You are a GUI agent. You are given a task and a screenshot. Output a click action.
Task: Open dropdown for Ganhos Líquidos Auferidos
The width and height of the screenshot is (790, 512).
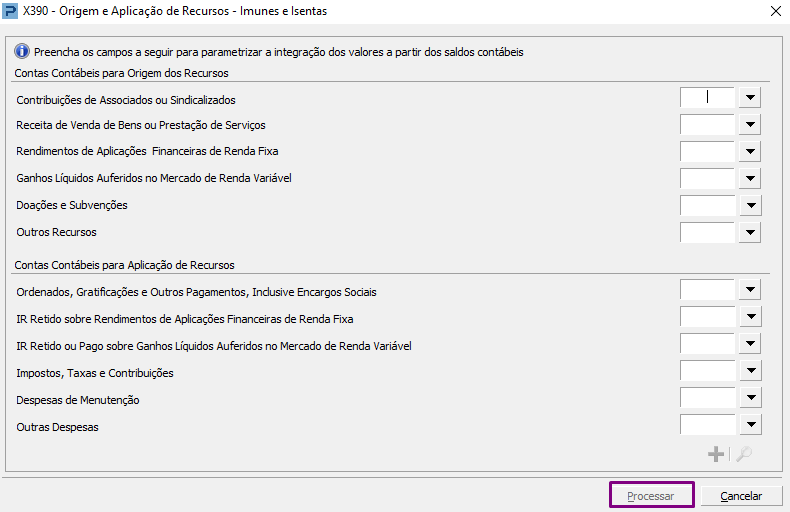(x=750, y=178)
